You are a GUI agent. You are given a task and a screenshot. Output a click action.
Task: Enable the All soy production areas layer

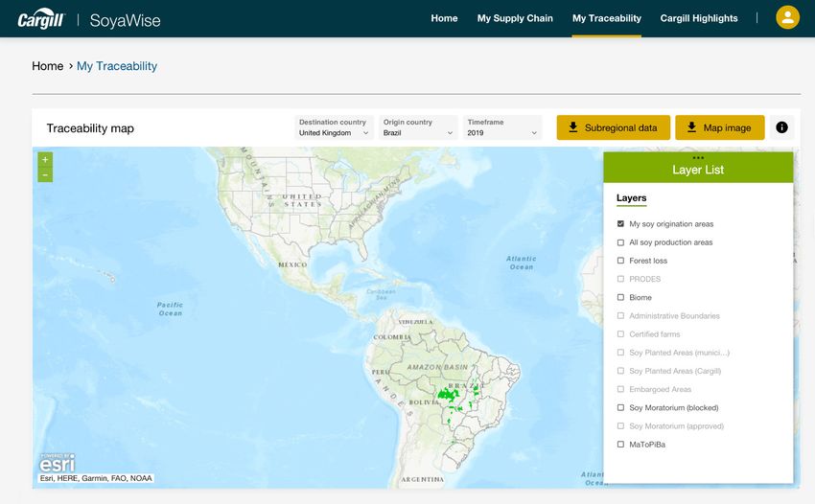[620, 242]
